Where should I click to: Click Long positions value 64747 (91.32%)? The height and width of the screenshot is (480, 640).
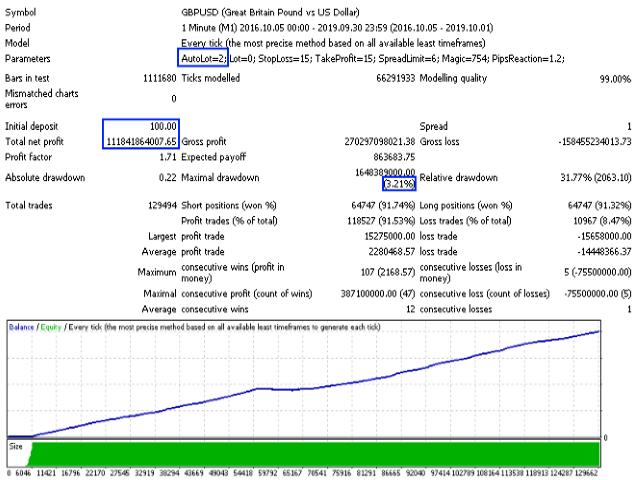click(599, 205)
